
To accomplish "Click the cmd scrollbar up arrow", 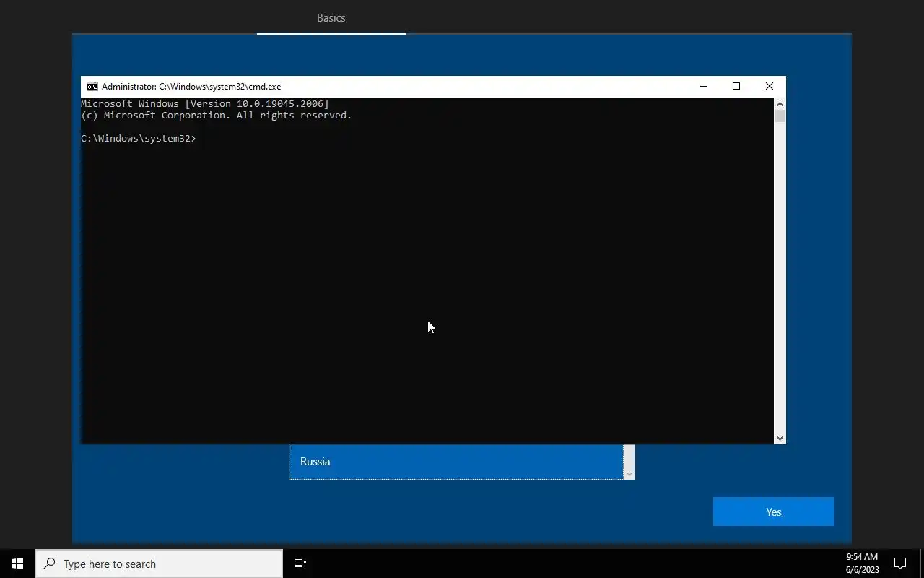I will pos(780,104).
